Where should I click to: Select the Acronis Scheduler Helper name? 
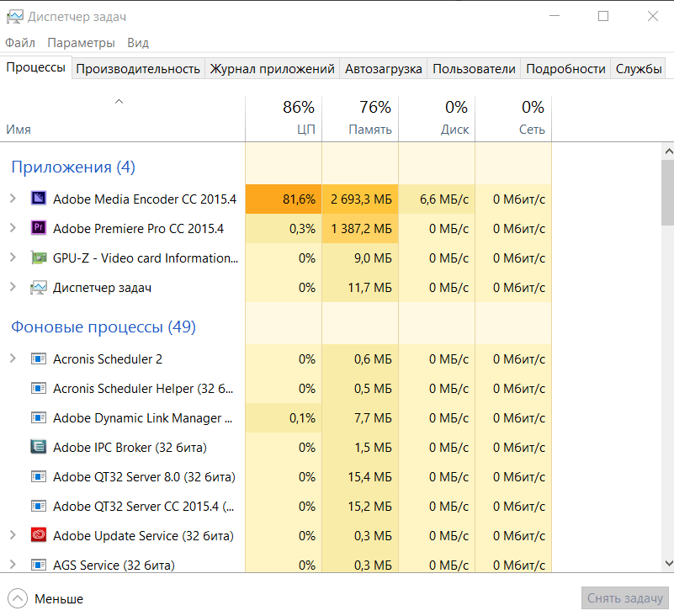[x=143, y=389]
